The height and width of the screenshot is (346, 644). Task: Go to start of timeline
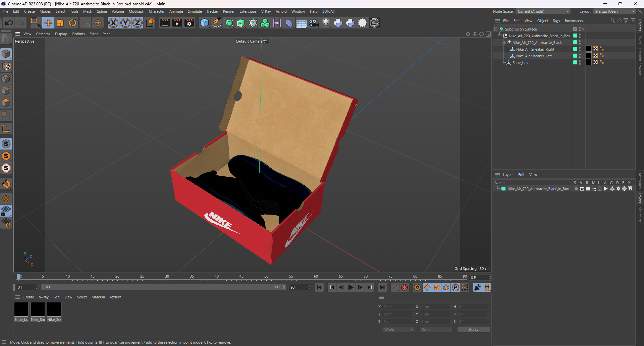click(x=319, y=287)
